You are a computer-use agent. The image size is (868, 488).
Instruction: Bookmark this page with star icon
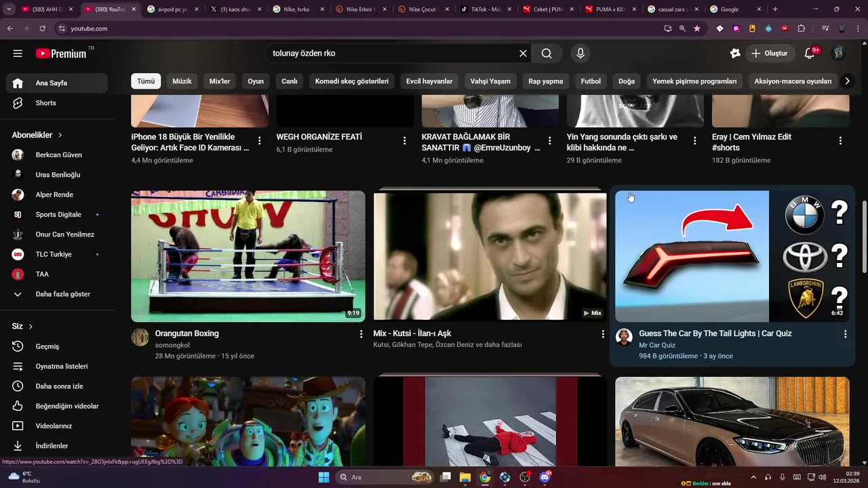697,28
